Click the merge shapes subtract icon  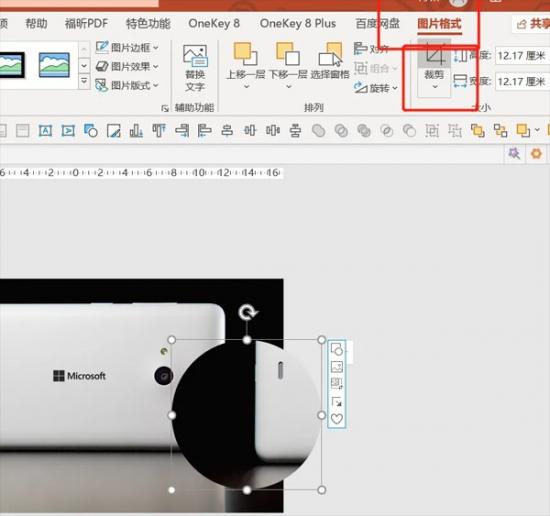click(x=409, y=131)
